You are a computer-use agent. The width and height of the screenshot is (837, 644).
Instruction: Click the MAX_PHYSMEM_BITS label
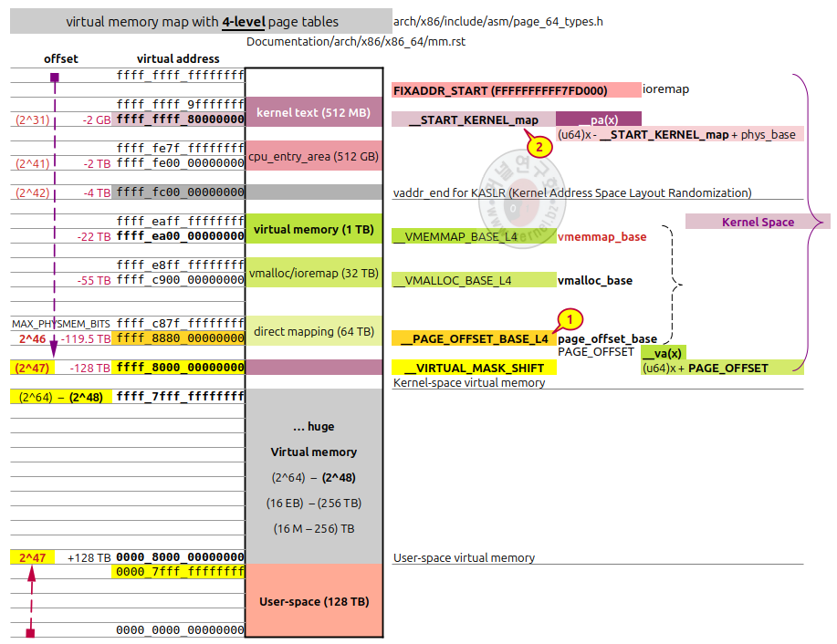[x=61, y=324]
